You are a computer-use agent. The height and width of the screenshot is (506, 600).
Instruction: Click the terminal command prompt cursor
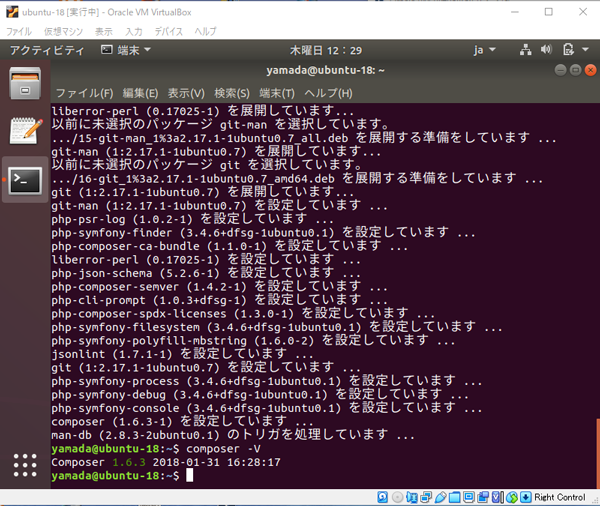(x=189, y=475)
